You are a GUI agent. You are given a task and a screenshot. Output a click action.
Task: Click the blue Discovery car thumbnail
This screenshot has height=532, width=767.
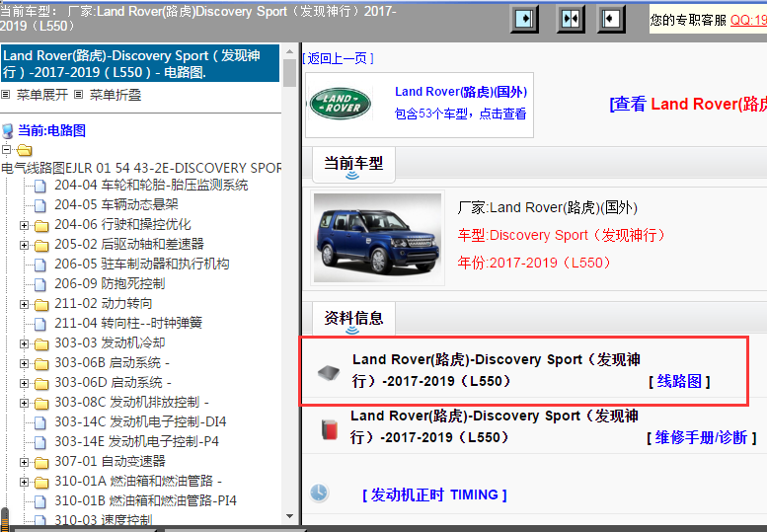click(x=377, y=238)
